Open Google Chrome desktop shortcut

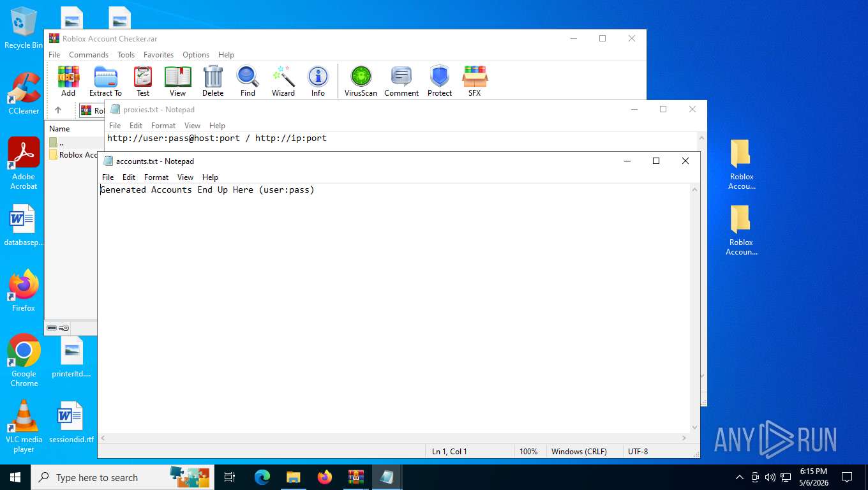coord(24,360)
